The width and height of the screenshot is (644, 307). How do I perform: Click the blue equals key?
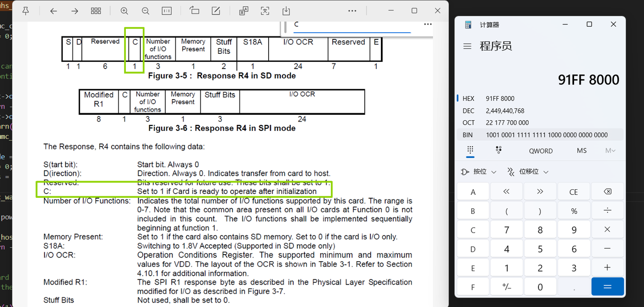point(608,287)
